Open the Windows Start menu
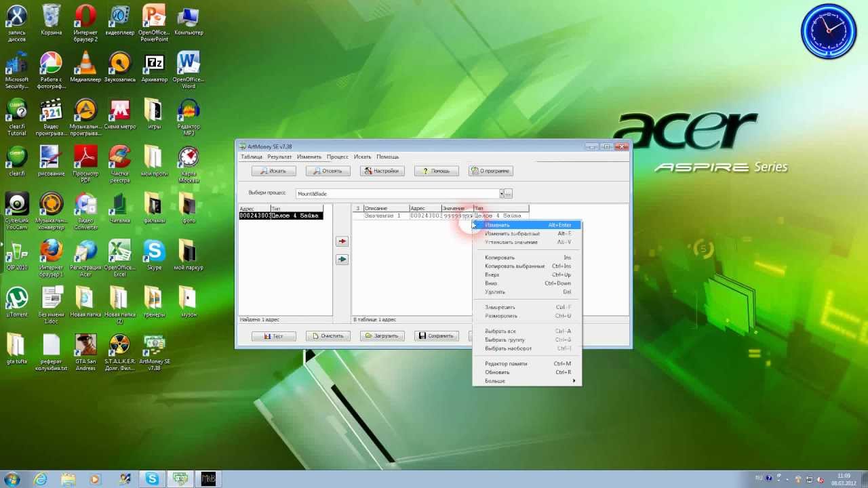Screen dimensions: 868x488 point(12,479)
